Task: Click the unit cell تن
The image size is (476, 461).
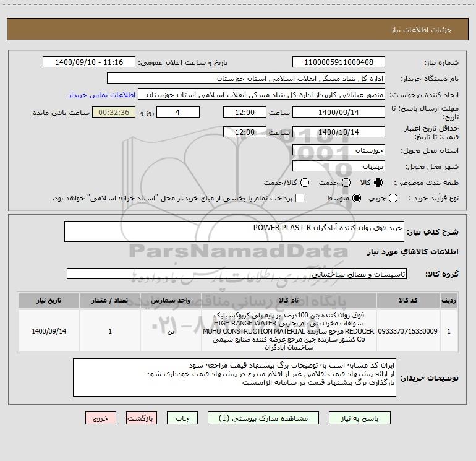Action: point(171,331)
